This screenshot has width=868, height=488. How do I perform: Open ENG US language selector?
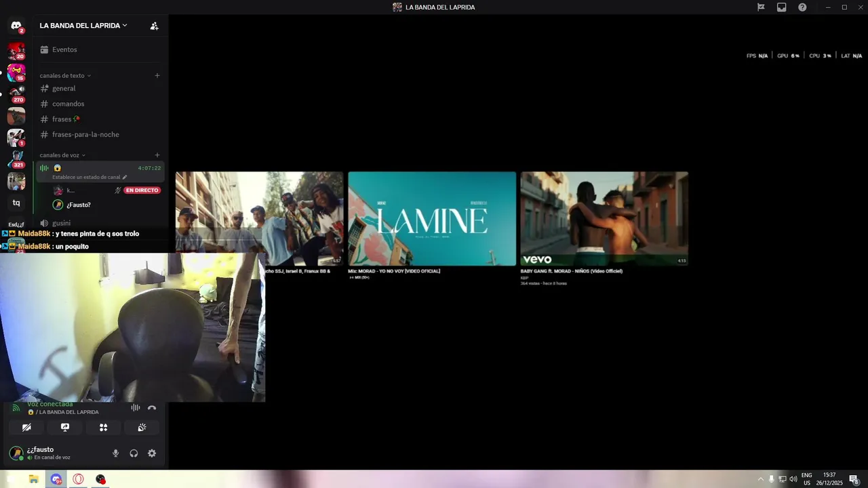click(807, 479)
